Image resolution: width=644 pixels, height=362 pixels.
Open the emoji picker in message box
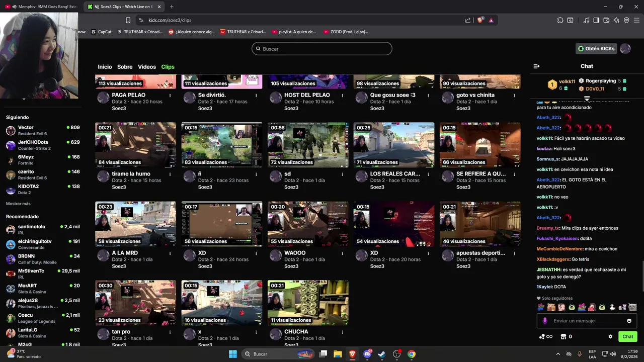pyautogui.click(x=629, y=321)
